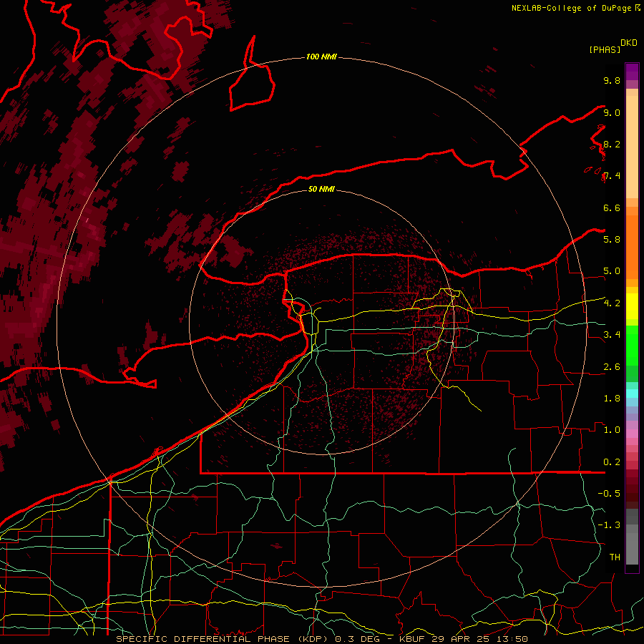Image resolution: width=644 pixels, height=644 pixels.
Task: Click the cyan band of the color bar
Action: coord(632,393)
